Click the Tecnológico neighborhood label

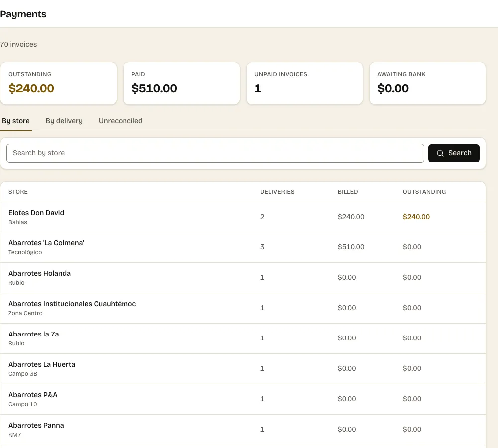[x=25, y=252]
